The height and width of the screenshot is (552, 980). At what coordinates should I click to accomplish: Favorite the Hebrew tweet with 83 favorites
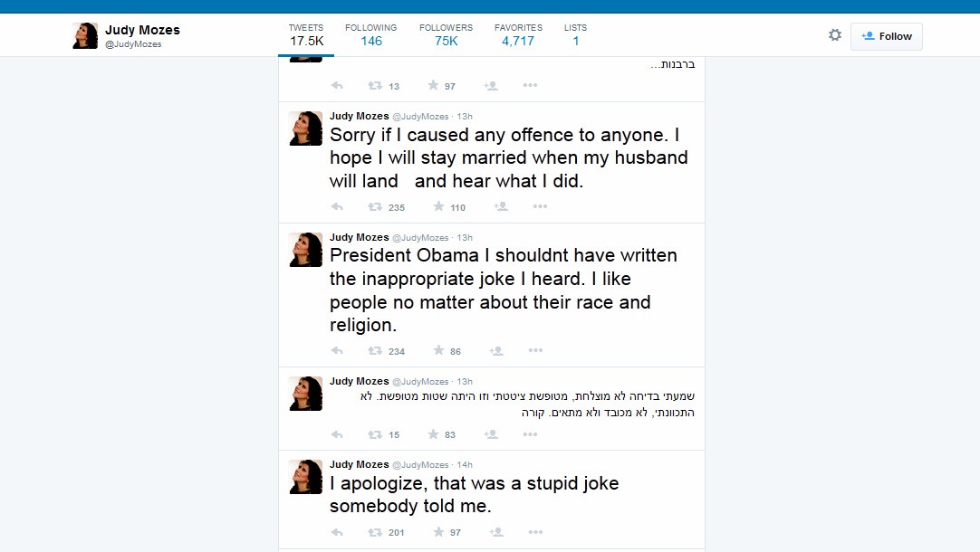tap(432, 434)
